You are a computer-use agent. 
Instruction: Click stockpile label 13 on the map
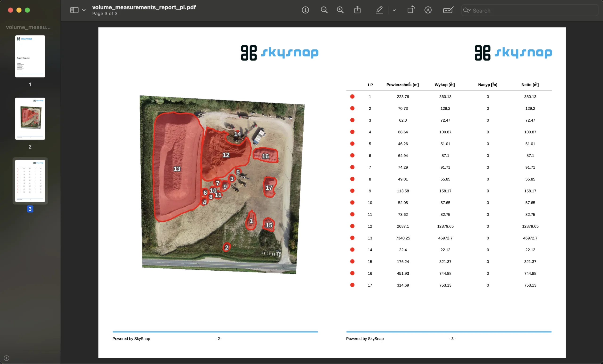coord(177,169)
